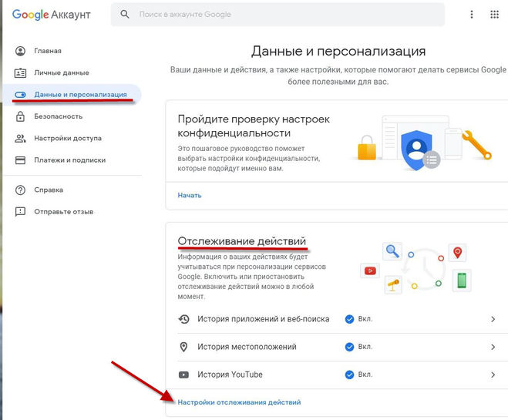Open Настройки отслеживания действий link
Image resolution: width=508 pixels, height=420 pixels.
point(239,402)
